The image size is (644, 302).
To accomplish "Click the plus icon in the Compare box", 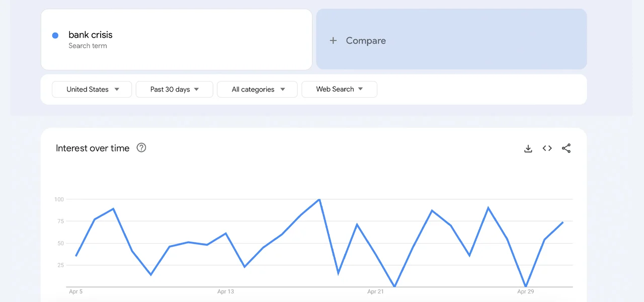I will tap(333, 41).
